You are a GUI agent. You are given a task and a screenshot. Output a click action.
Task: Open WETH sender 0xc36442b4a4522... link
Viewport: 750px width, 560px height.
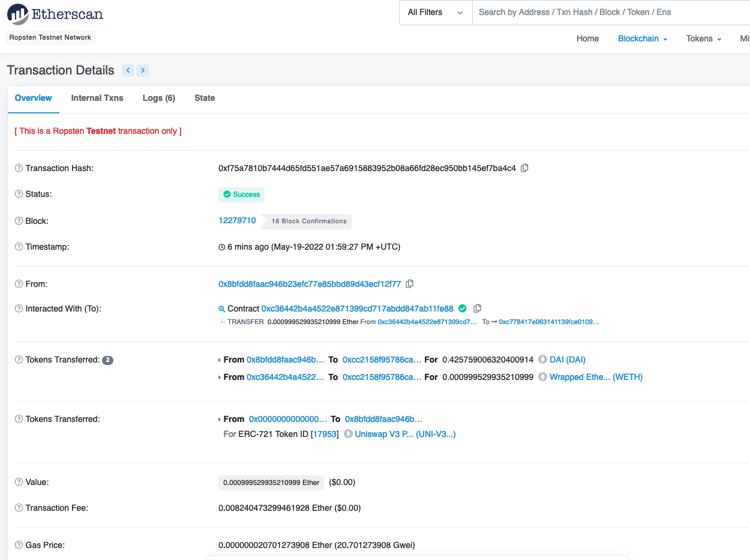286,377
